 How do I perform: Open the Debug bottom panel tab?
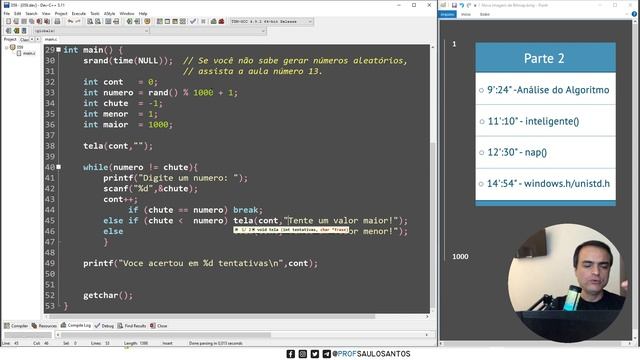tap(104, 326)
